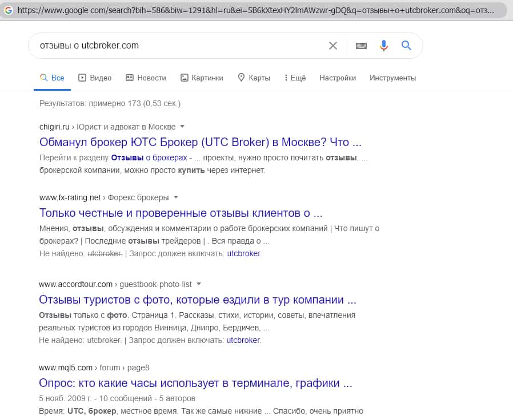The width and height of the screenshot is (513, 420).
Task: Switch to the 'Карты' tab
Action: click(254, 78)
